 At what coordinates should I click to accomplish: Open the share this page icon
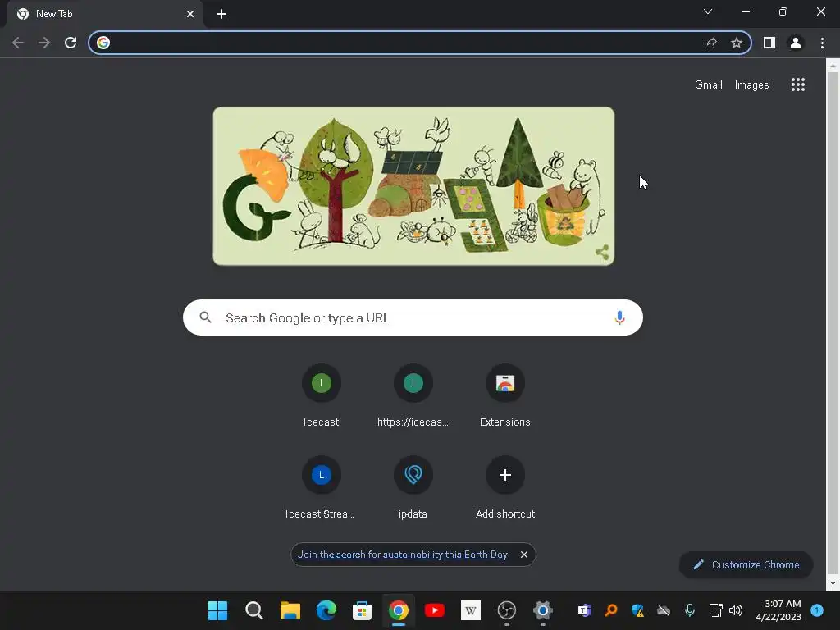[x=710, y=43]
